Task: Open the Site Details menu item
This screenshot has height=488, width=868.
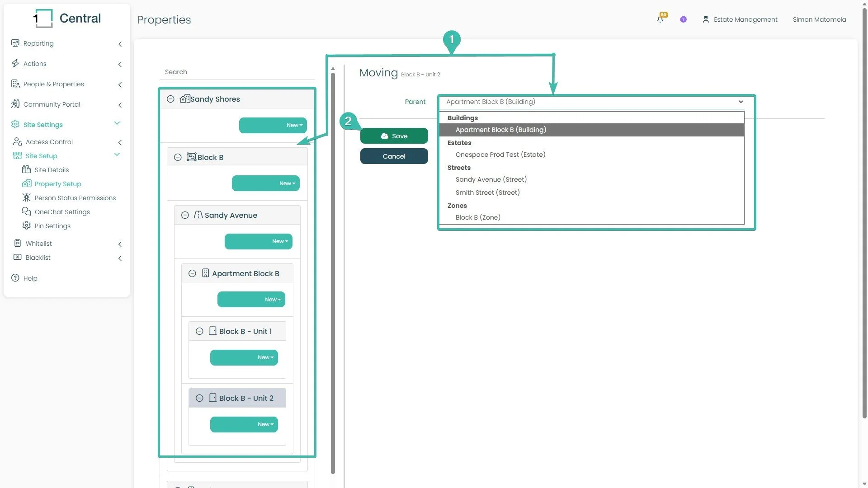Action: (52, 170)
